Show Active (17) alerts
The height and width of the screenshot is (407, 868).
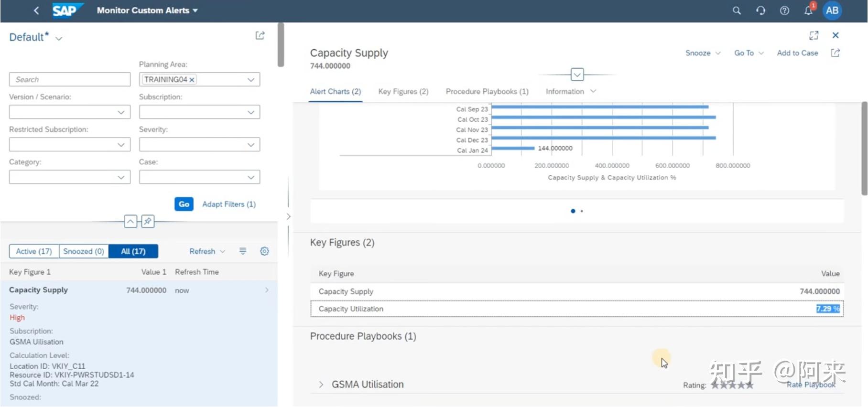click(x=34, y=251)
